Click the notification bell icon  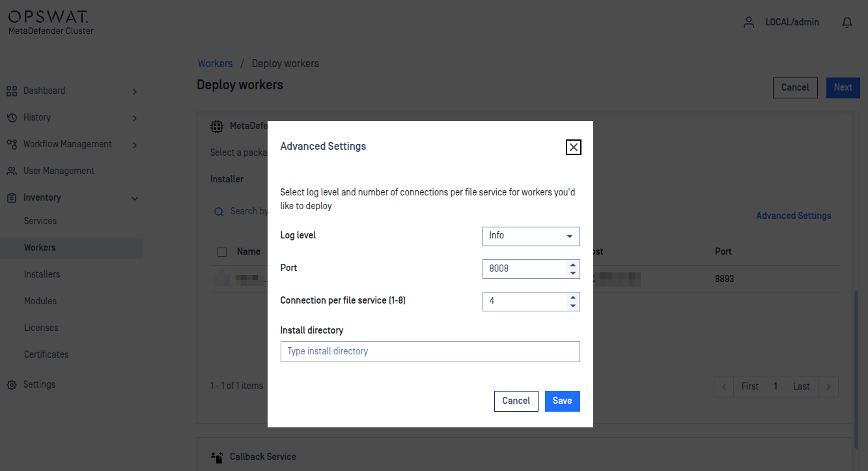pos(847,23)
